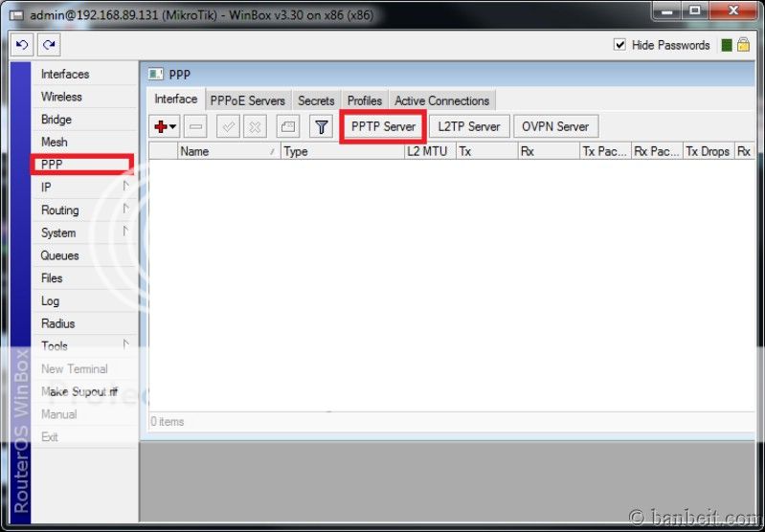The image size is (765, 532).
Task: Select Wireless in the sidebar menu
Action: coord(61,97)
